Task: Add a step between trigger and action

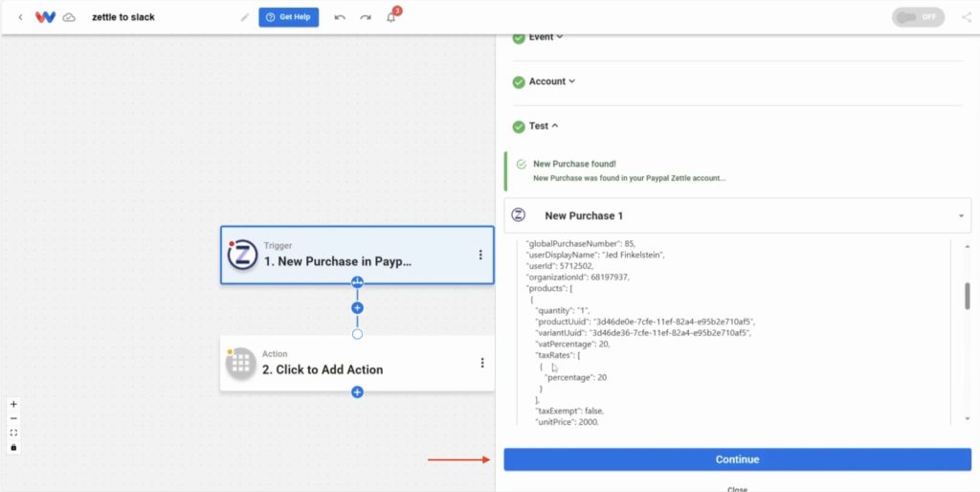Action: (358, 308)
